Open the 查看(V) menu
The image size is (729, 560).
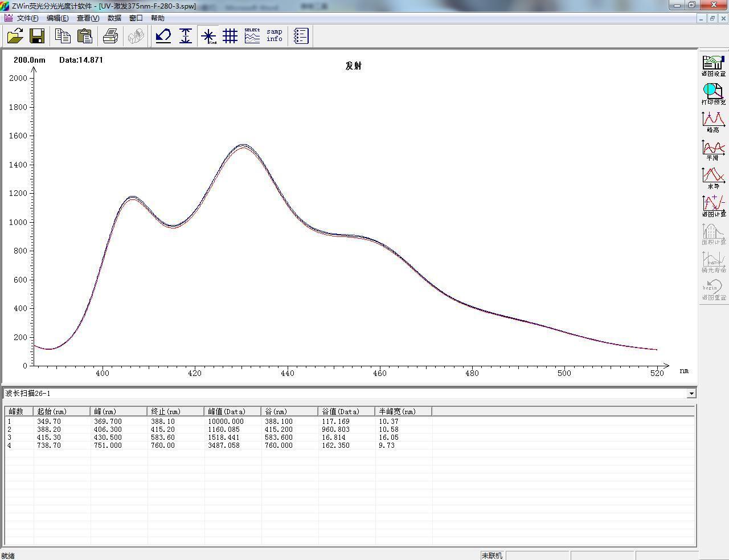pos(88,18)
